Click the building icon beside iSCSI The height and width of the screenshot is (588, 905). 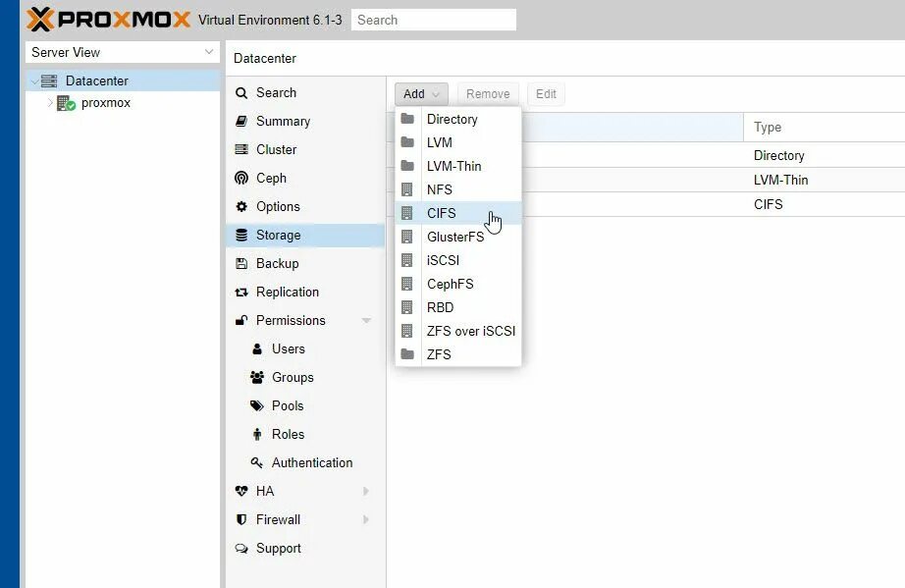pyautogui.click(x=407, y=260)
